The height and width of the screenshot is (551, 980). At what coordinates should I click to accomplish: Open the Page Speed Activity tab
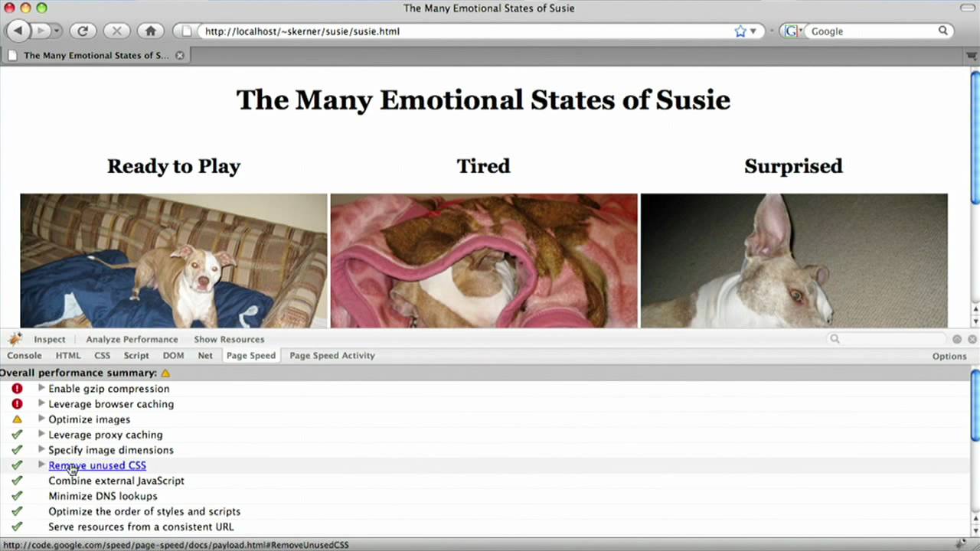[332, 356]
